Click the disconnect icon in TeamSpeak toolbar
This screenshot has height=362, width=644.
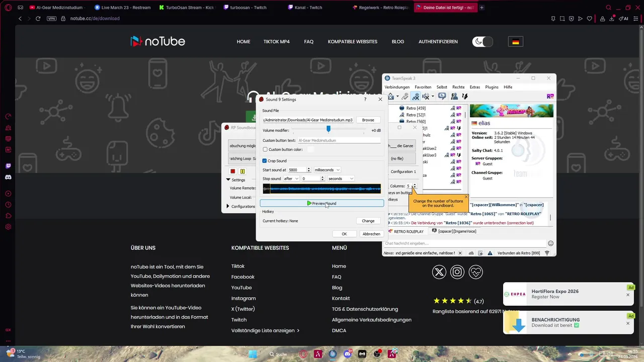pyautogui.click(x=391, y=97)
